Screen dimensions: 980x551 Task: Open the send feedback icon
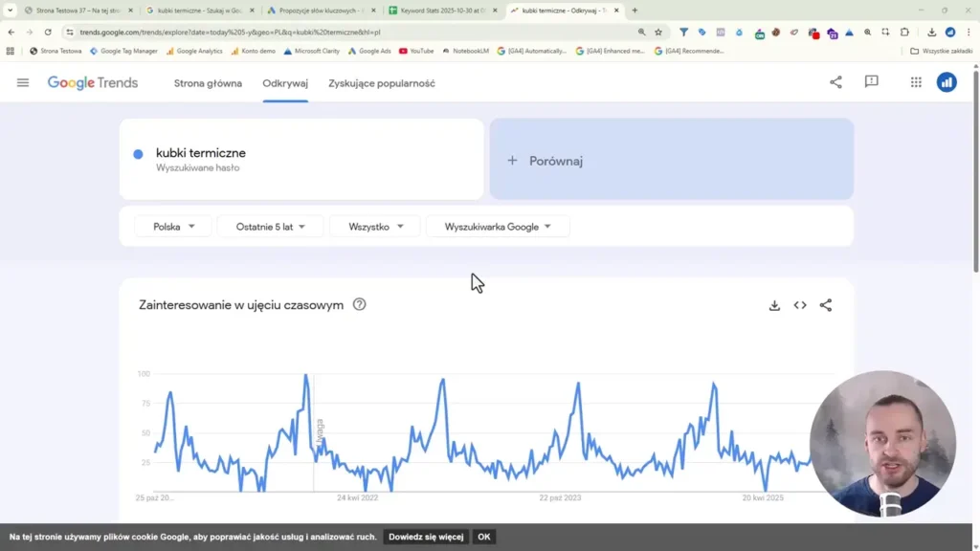click(871, 82)
